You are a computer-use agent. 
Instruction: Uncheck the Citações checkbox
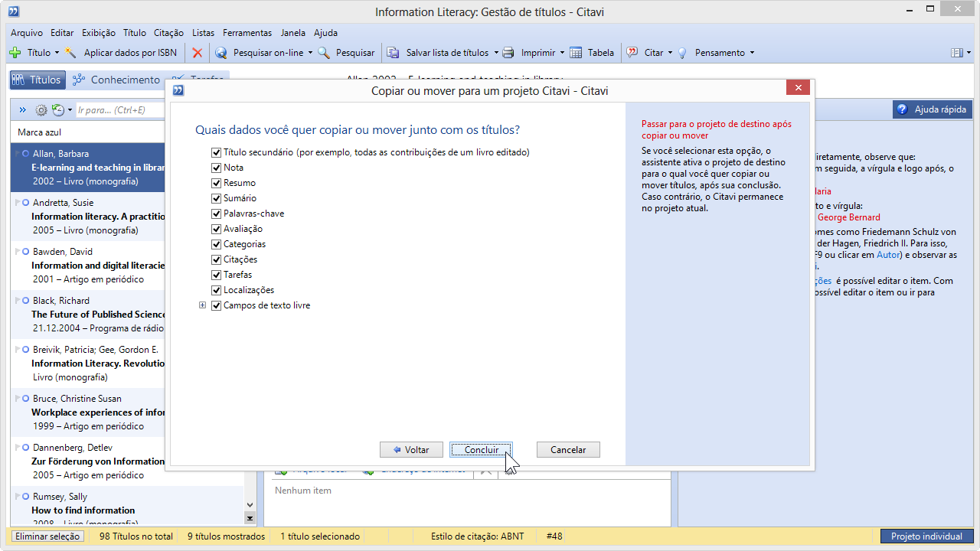pyautogui.click(x=217, y=259)
